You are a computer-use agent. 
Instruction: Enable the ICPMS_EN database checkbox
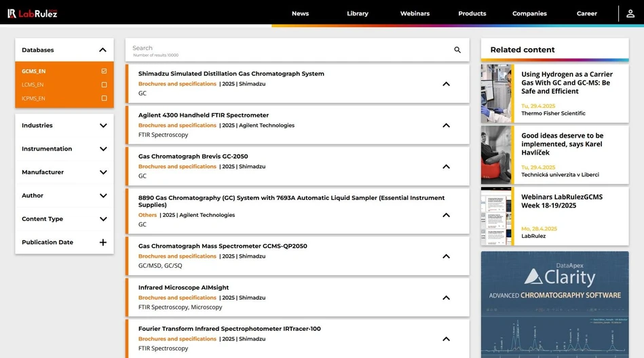click(104, 98)
